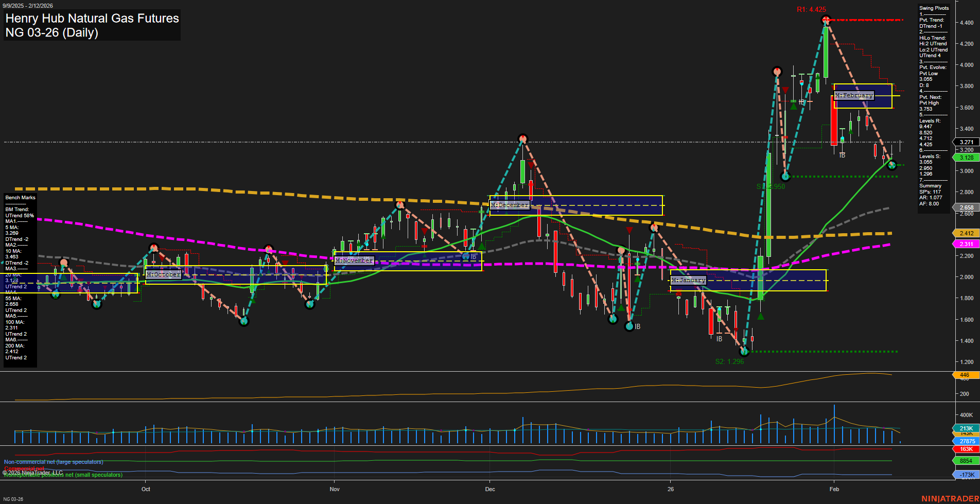Click the black 3.271 last-price tag on the axis
Screen dimensions: 980x504
click(x=966, y=142)
